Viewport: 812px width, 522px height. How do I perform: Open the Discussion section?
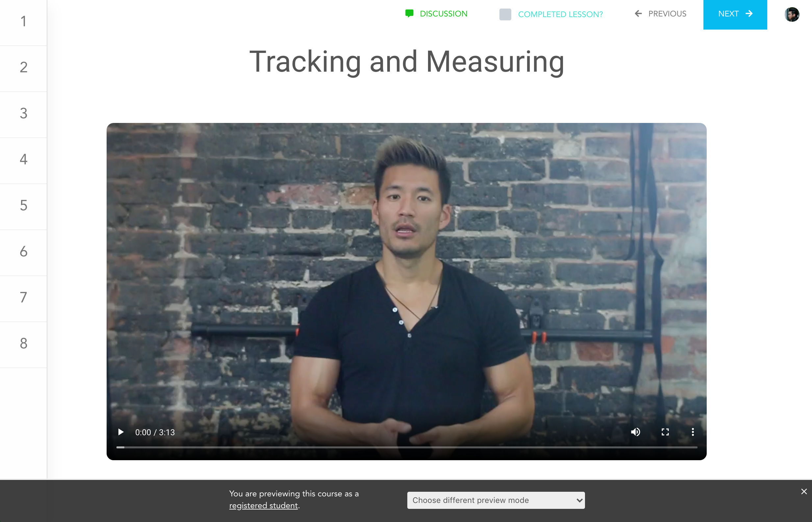pyautogui.click(x=436, y=14)
